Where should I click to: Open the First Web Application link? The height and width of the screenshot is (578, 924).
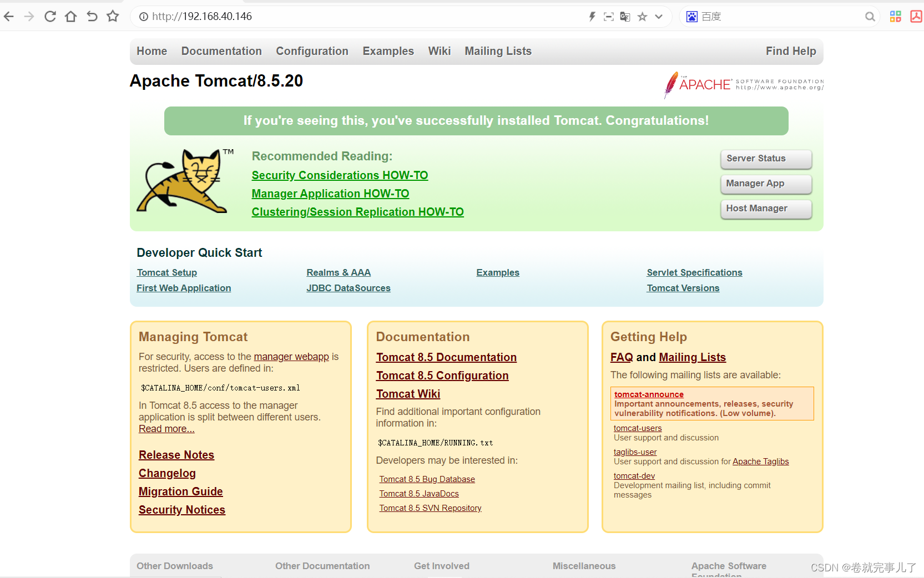pos(184,288)
